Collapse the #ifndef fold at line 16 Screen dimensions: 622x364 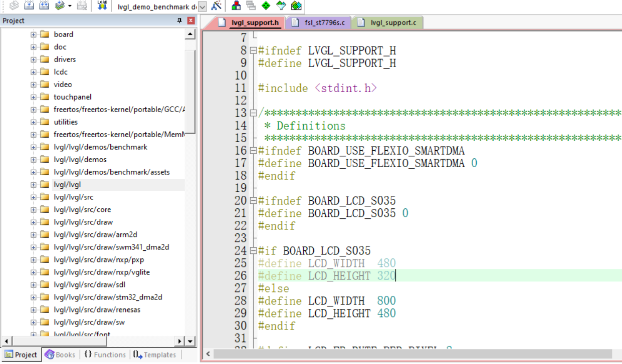click(253, 151)
